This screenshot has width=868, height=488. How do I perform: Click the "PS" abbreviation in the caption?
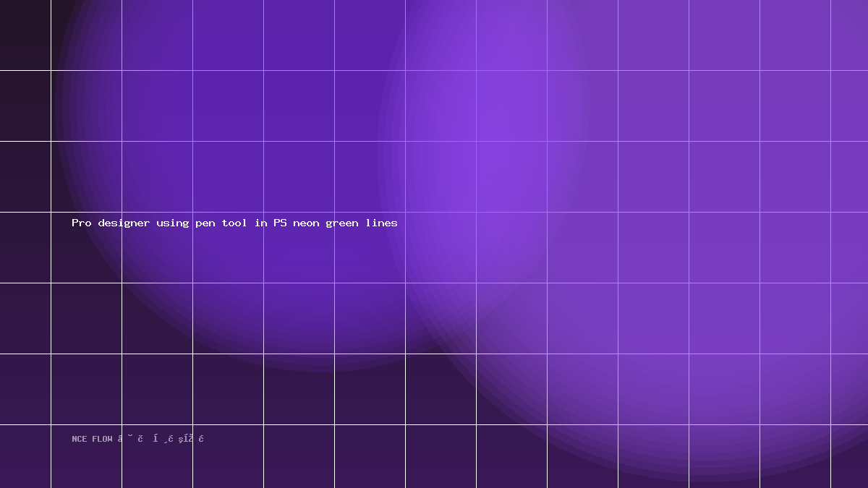(280, 223)
